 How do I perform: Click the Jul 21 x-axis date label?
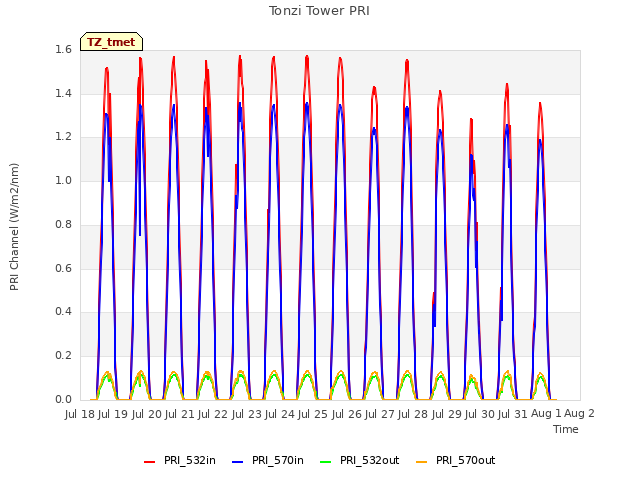(x=180, y=414)
